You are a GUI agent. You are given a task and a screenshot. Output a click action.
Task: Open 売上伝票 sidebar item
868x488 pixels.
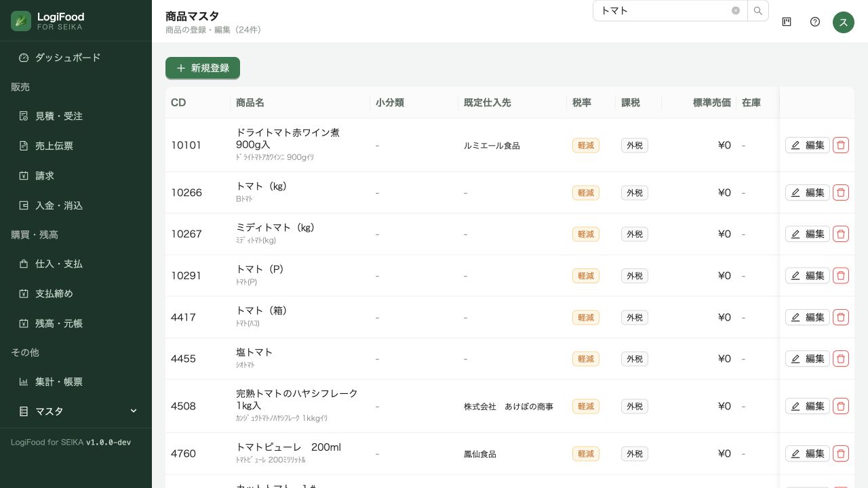click(x=76, y=146)
